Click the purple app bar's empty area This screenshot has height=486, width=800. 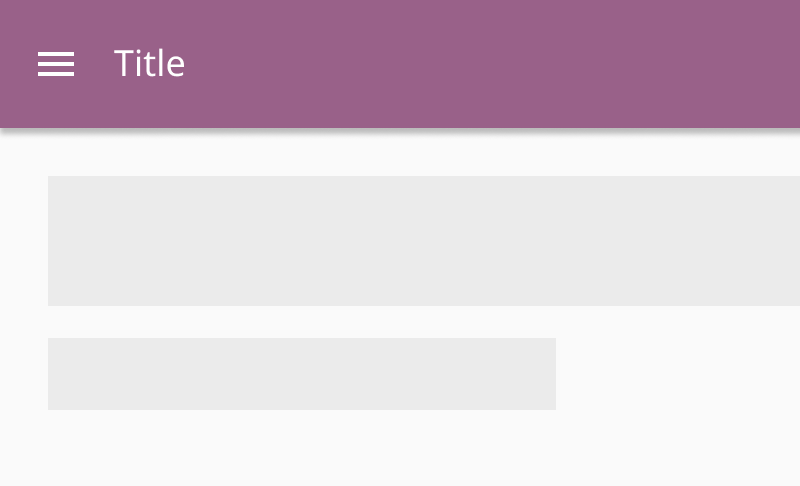pos(500,64)
